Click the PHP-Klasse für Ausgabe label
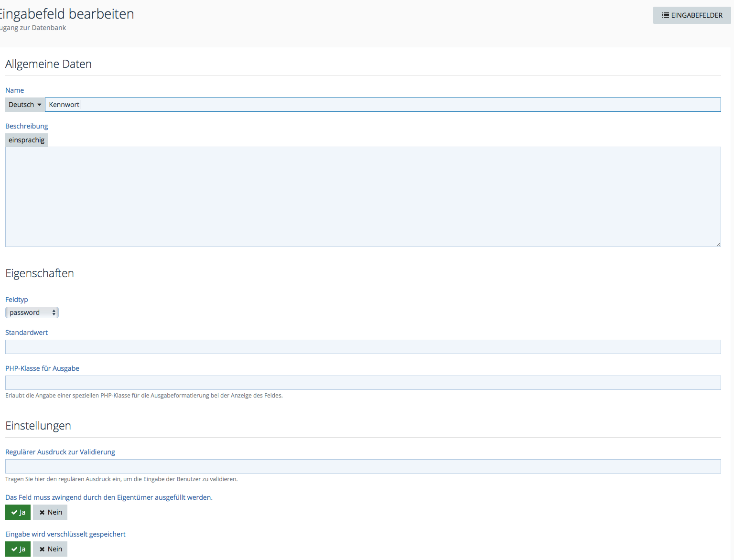Viewport: 734px width, 560px height. tap(42, 368)
